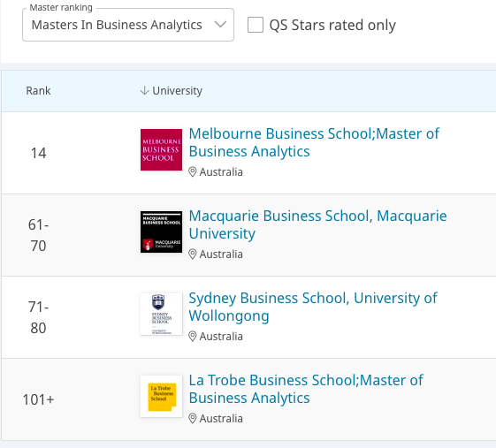Sort by the University column header

(x=177, y=91)
